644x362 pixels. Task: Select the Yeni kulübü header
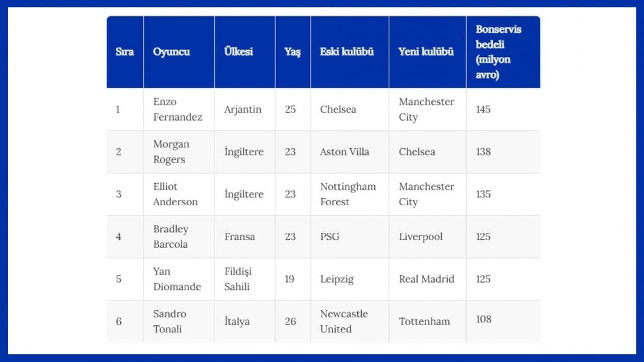point(426,51)
